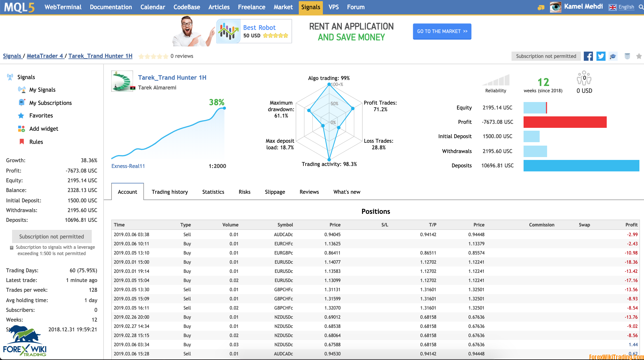Click the Best Robot product icon
The image size is (644, 360).
pos(228,31)
